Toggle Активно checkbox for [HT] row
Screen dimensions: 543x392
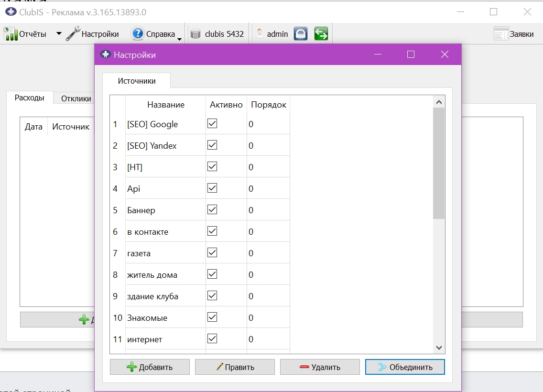(212, 166)
